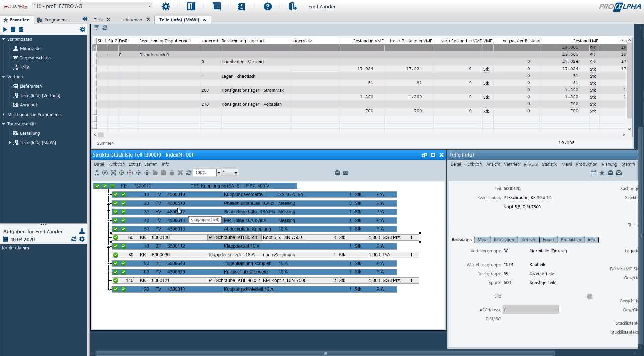Click the save disk icon in Strukturstückliste toolbar

(x=164, y=173)
